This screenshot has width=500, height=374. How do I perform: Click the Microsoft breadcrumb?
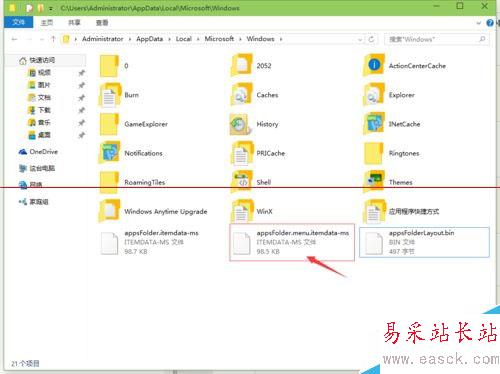pos(219,39)
